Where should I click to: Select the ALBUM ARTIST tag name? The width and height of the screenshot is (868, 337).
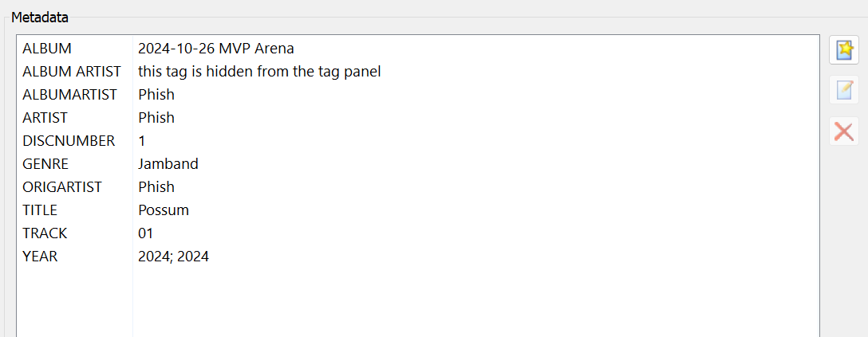pyautogui.click(x=72, y=72)
